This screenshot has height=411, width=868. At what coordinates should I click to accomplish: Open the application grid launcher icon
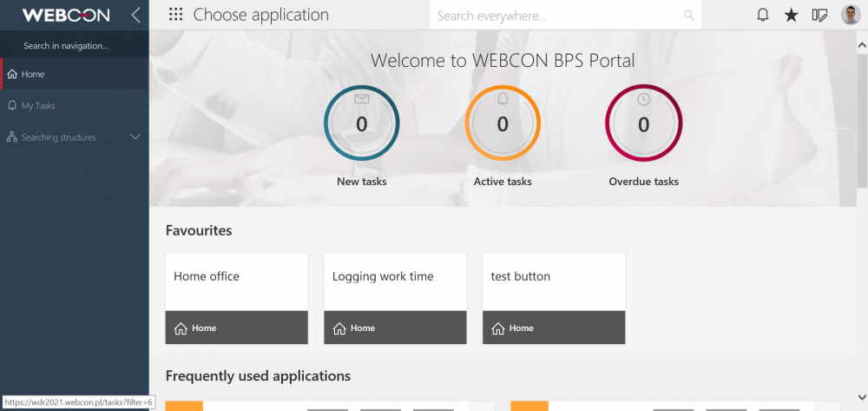coord(175,15)
